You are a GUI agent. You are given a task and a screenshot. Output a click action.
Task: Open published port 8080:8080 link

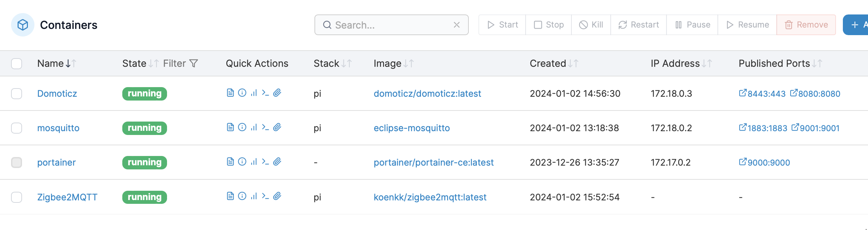815,94
